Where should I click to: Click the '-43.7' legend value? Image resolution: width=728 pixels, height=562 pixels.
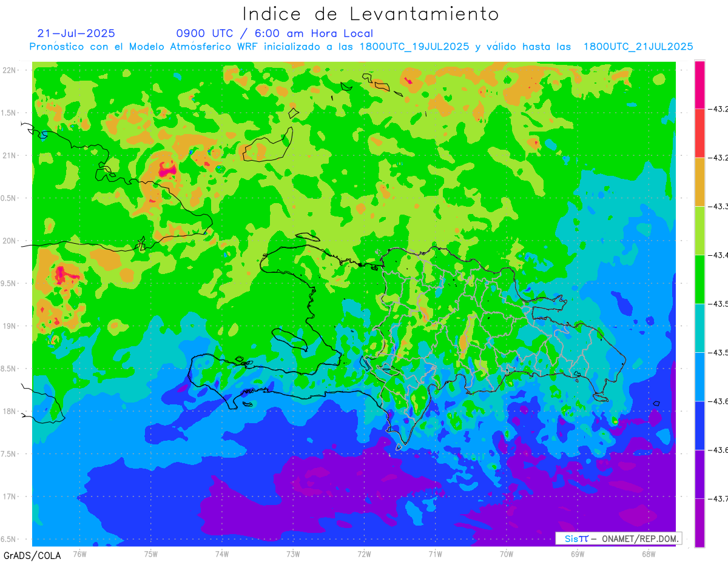(718, 499)
